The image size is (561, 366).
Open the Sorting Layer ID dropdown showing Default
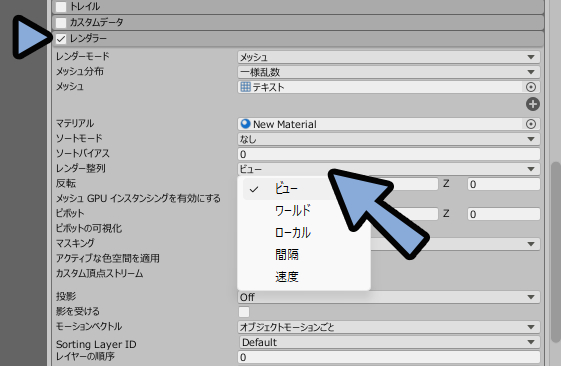coord(389,342)
